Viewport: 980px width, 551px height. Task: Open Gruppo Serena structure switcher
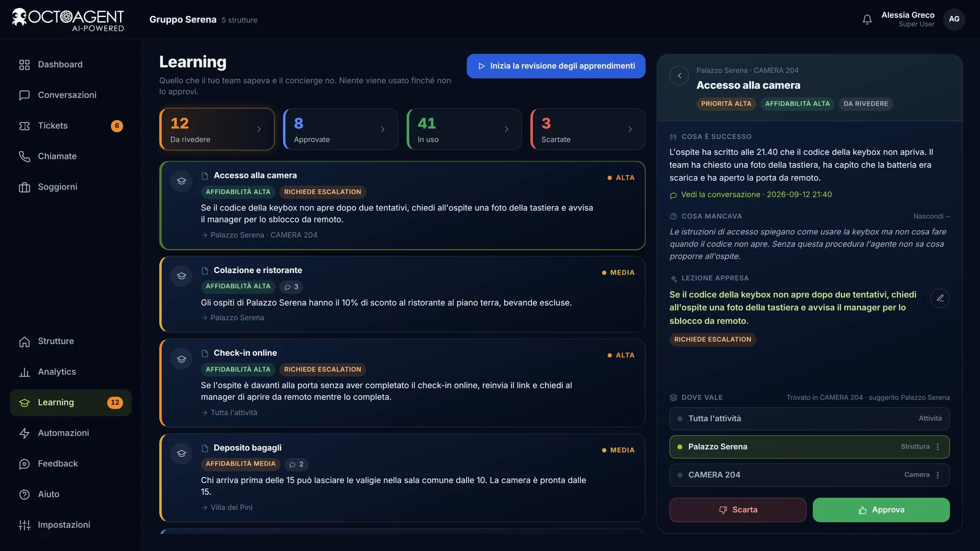[203, 20]
